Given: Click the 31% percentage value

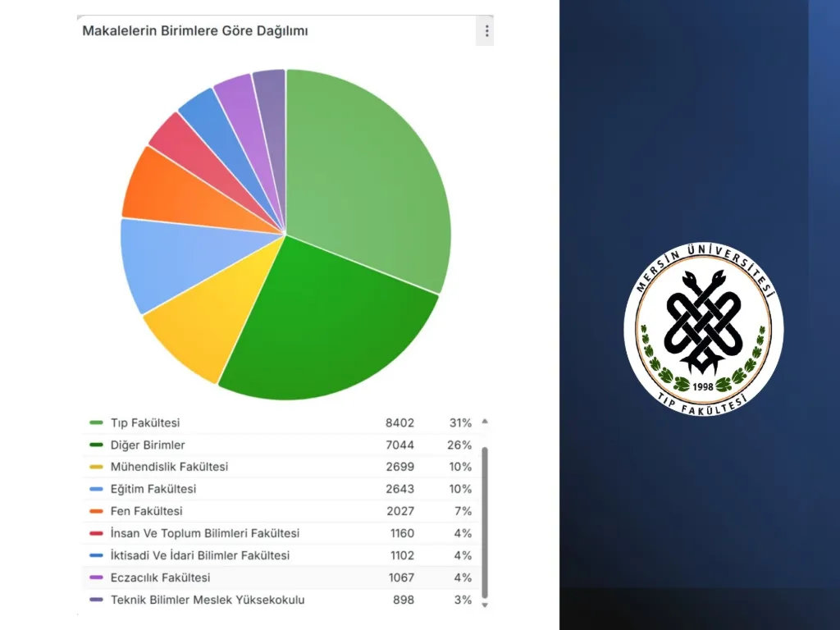Looking at the screenshot, I should [460, 422].
